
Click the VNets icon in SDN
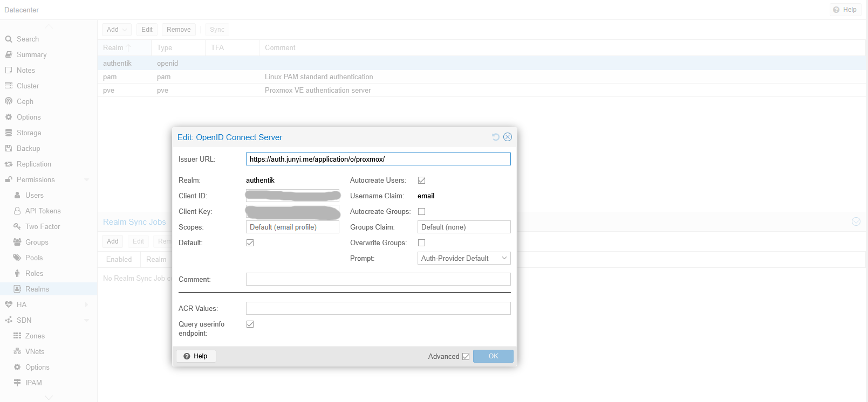[x=17, y=351]
